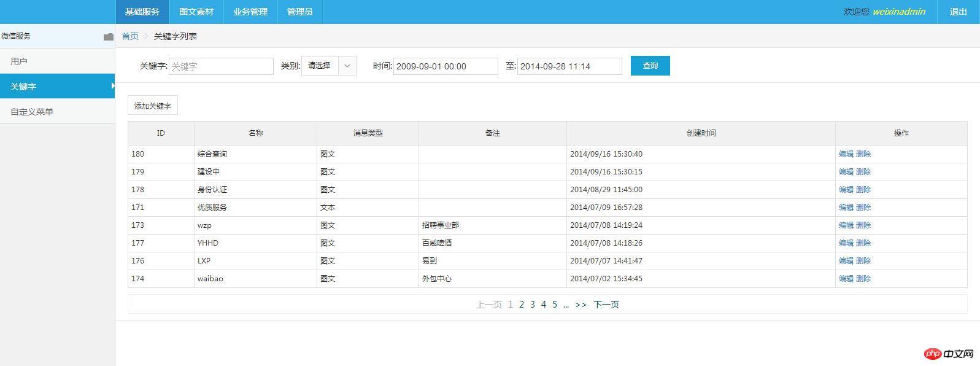Go to page 3 in pagination
This screenshot has width=980, height=366.
tap(533, 305)
